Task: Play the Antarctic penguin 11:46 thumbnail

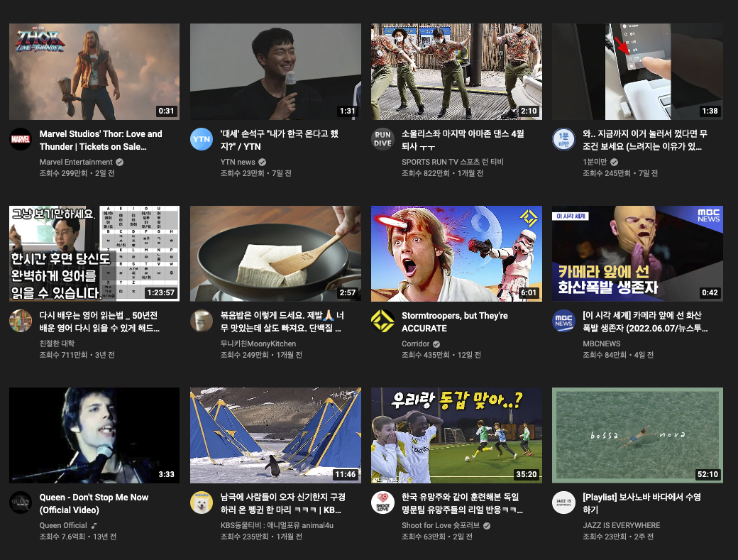Action: coord(275,435)
